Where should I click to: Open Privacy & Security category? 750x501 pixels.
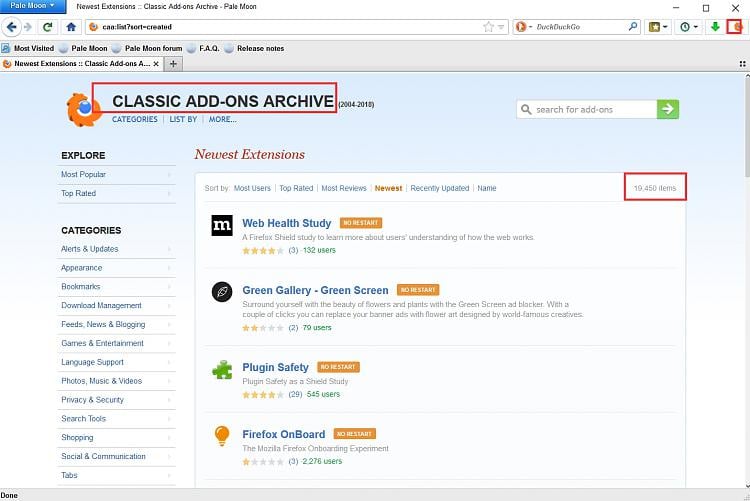[x=116, y=400]
